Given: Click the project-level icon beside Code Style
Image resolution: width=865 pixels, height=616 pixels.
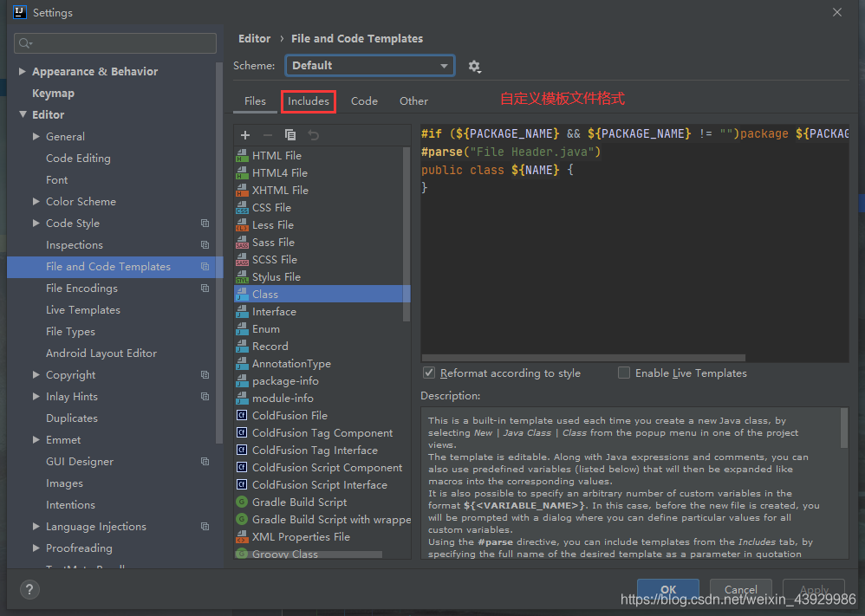Looking at the screenshot, I should click(x=205, y=224).
